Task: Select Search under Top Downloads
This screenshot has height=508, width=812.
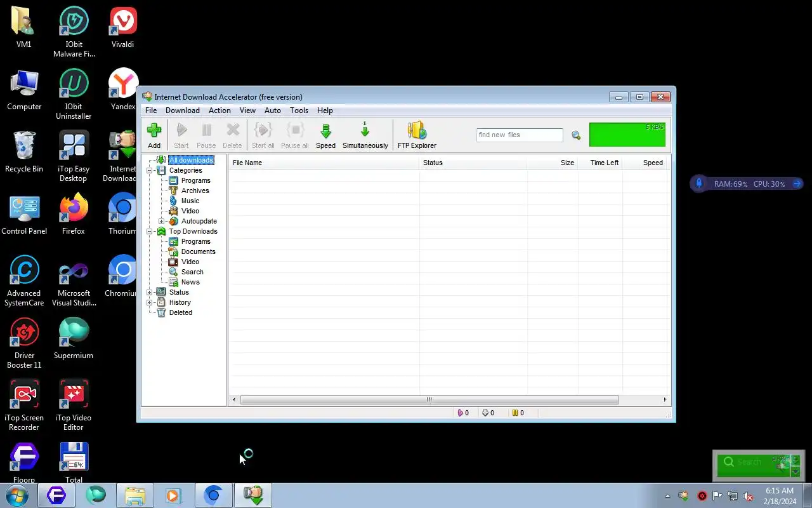Action: pyautogui.click(x=192, y=272)
